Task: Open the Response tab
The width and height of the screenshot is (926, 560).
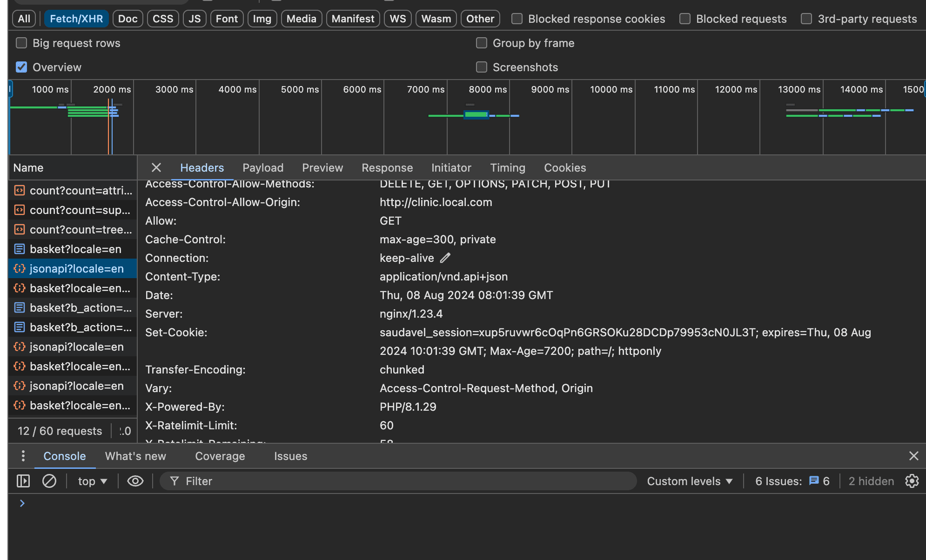Action: click(387, 167)
